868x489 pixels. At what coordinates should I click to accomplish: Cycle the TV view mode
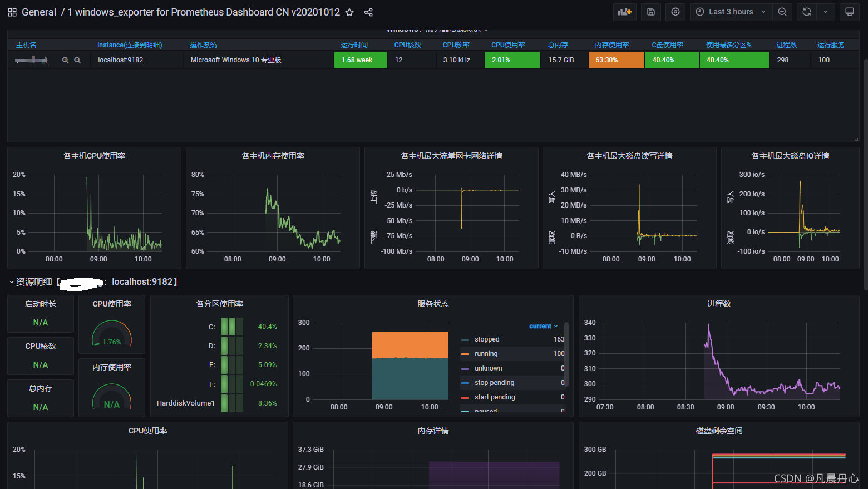(x=850, y=12)
